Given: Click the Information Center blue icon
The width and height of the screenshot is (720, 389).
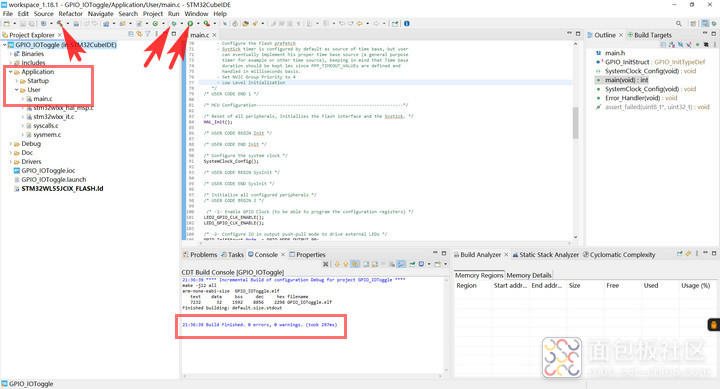Looking at the screenshot, I should point(407,23).
